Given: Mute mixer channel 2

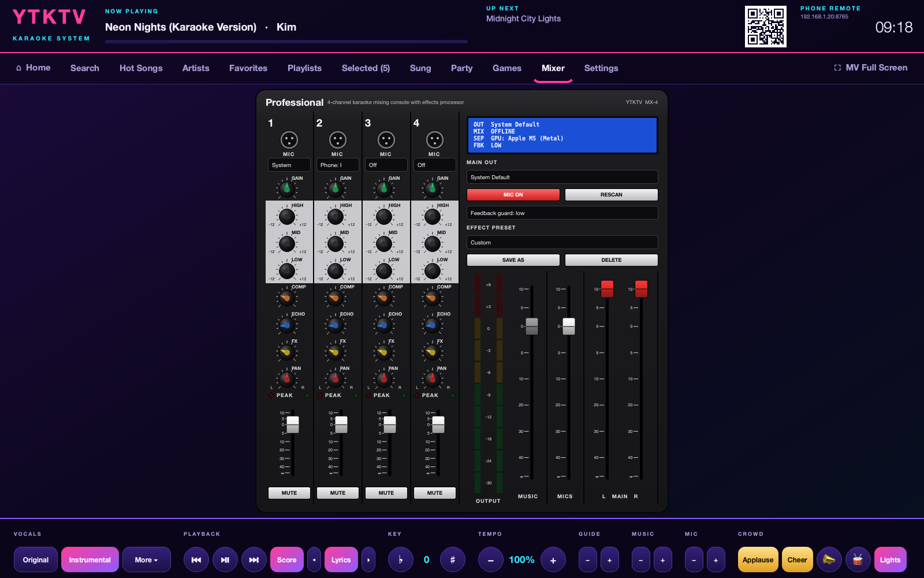Looking at the screenshot, I should 338,493.
